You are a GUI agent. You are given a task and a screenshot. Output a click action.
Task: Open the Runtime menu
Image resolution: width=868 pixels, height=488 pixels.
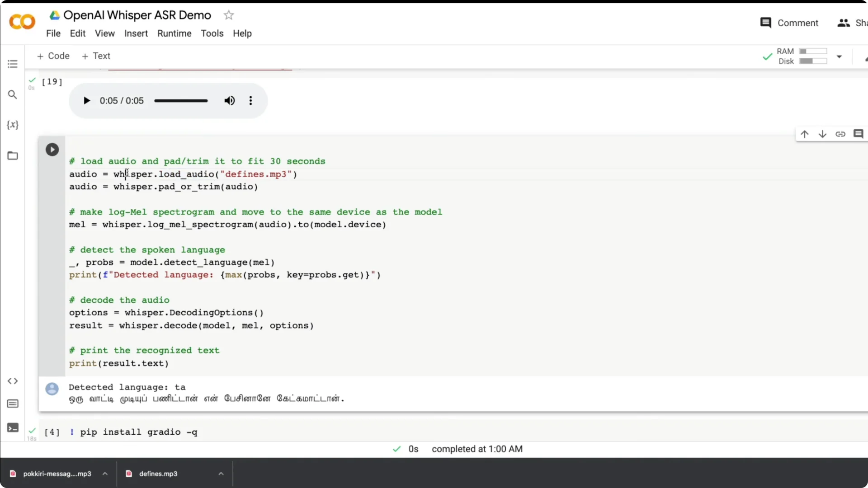point(174,33)
